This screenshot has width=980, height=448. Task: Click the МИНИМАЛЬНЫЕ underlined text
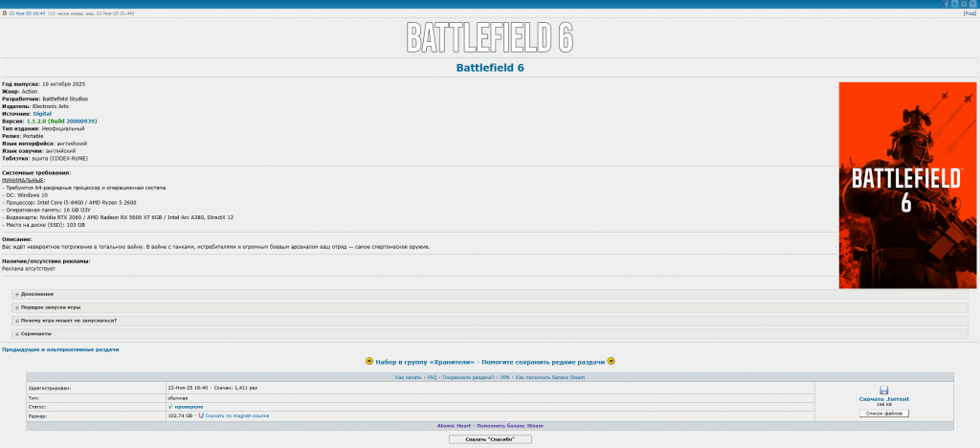pos(23,180)
